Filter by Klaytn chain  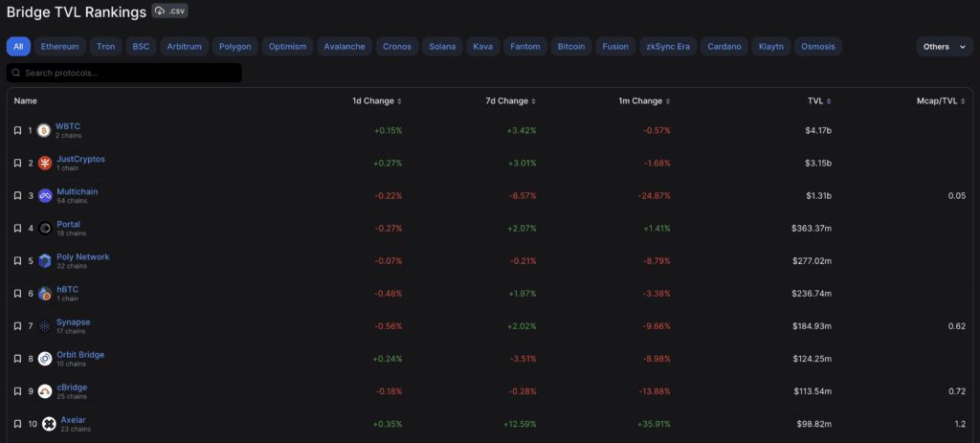click(771, 47)
